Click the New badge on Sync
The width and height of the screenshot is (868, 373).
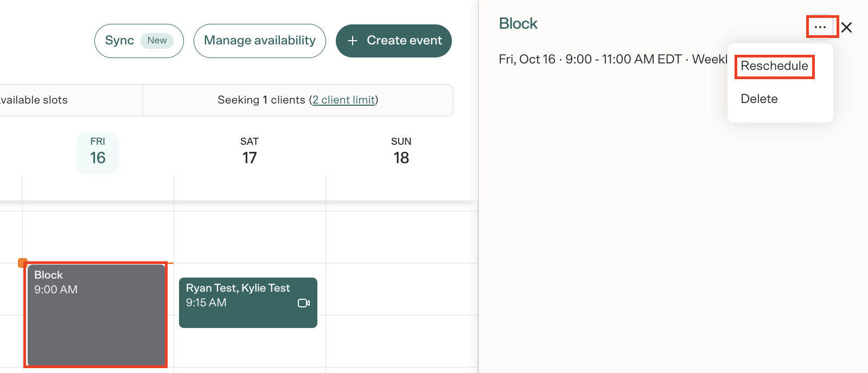tap(157, 41)
